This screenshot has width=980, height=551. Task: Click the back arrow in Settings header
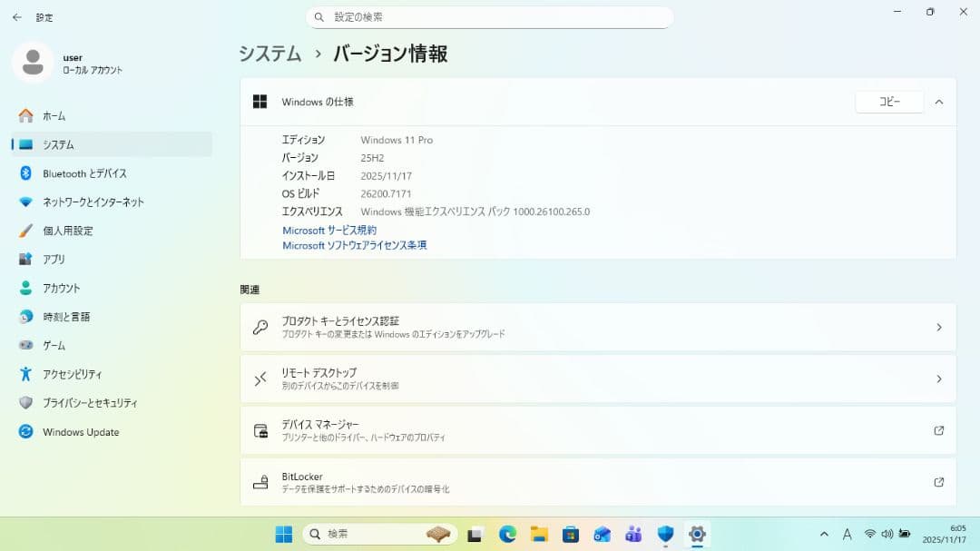(x=16, y=17)
